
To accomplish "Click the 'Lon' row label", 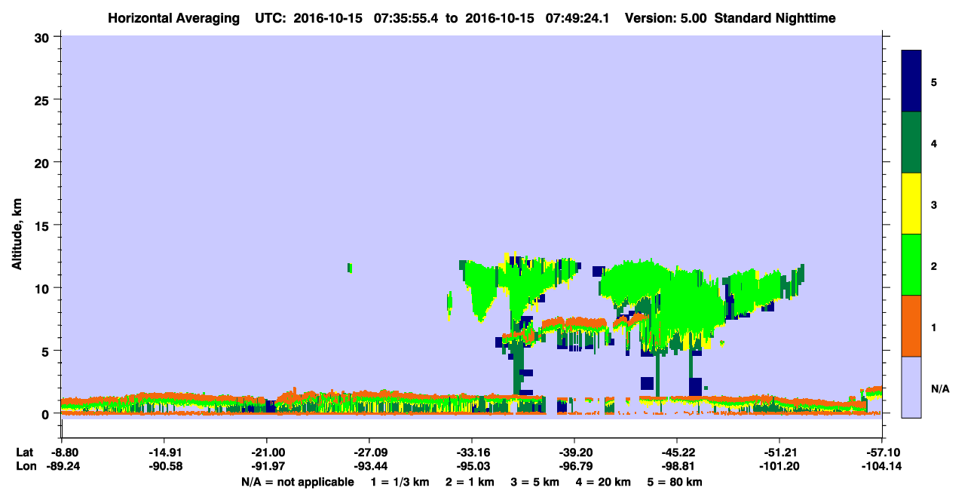I will point(25,466).
